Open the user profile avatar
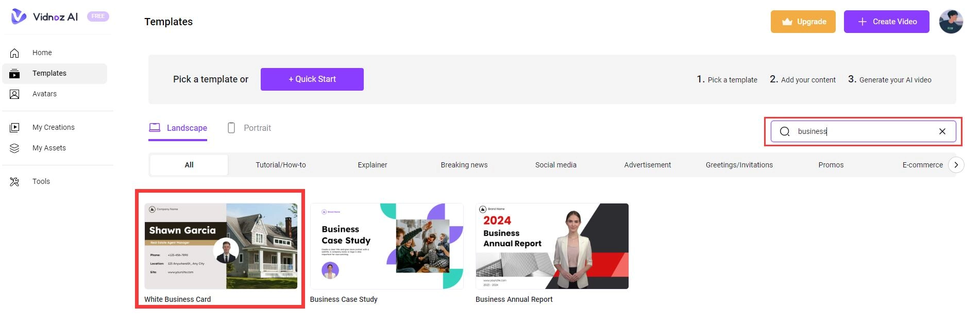This screenshot has width=980, height=324. tap(951, 22)
